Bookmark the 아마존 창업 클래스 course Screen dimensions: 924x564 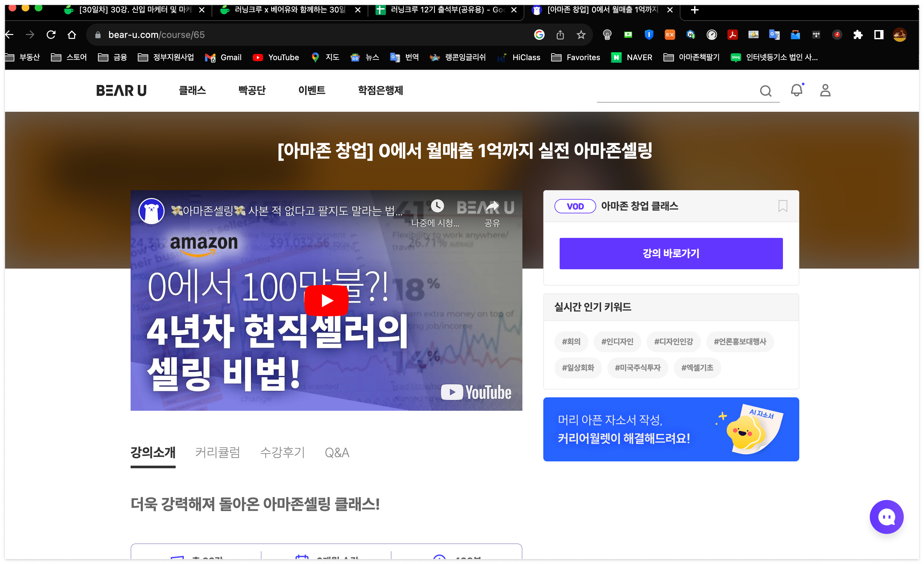click(x=782, y=206)
